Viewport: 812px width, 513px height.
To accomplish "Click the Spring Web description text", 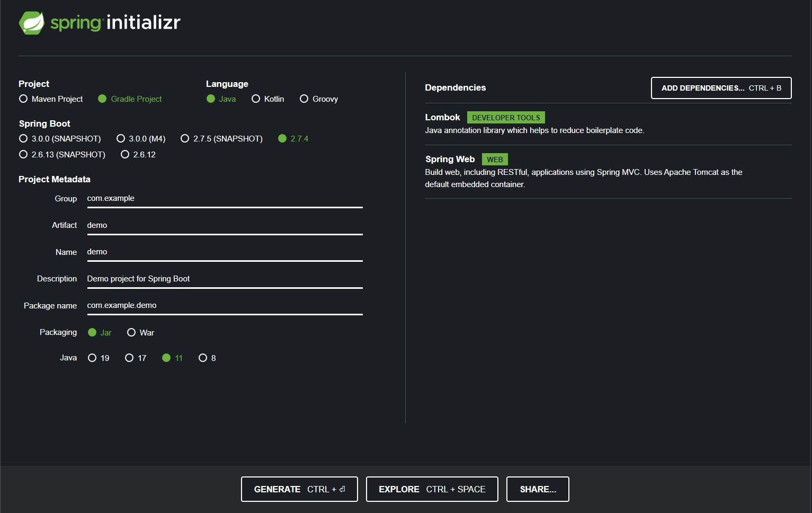I will pos(584,178).
